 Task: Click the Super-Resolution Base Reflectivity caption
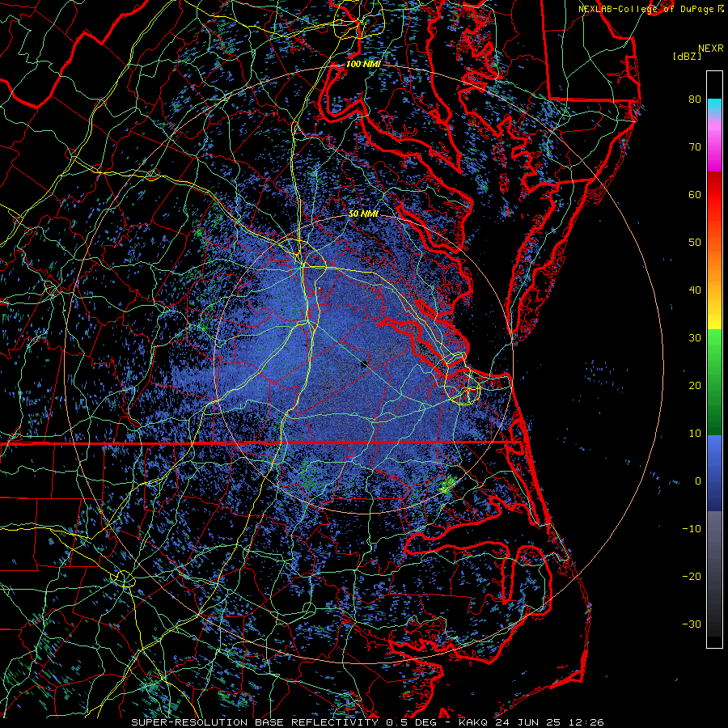[255, 722]
